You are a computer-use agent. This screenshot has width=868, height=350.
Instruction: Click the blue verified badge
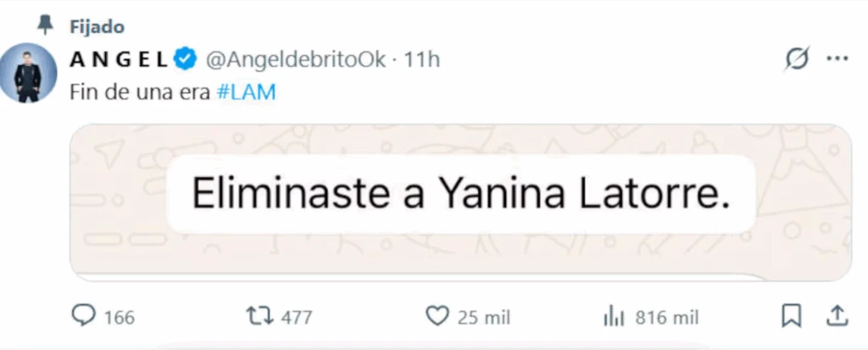coord(186,59)
